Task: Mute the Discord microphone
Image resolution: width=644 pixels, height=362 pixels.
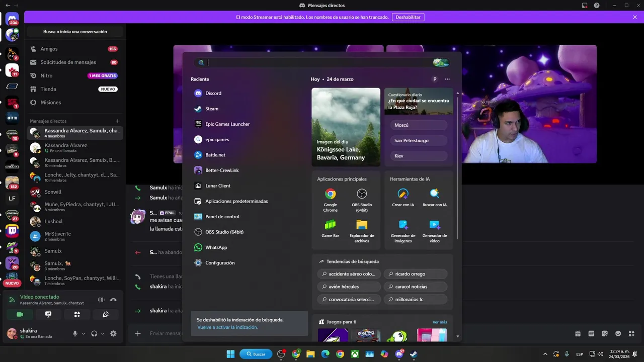Action: [x=75, y=333]
